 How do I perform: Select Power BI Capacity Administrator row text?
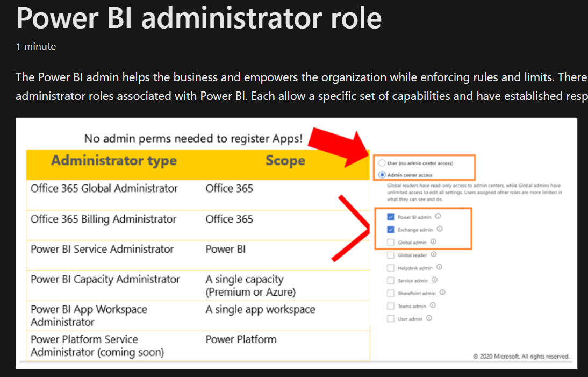[105, 280]
